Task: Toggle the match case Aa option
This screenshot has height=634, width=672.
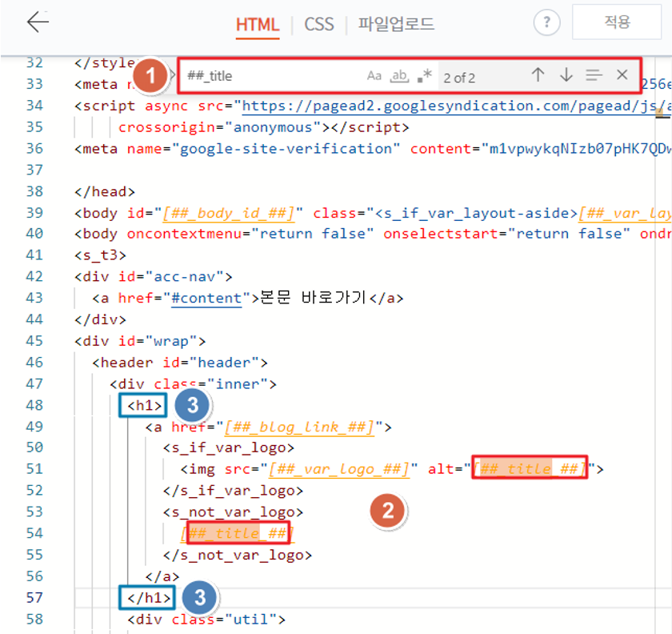Action: click(x=374, y=75)
